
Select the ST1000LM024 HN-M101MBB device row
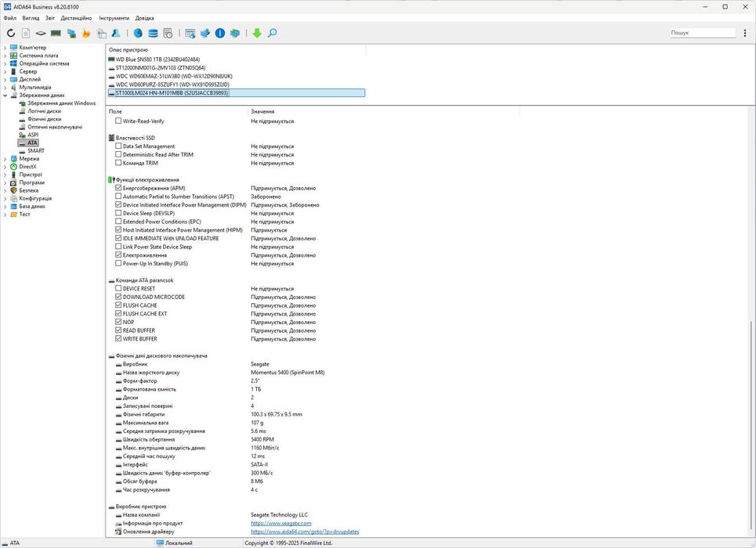click(x=237, y=93)
